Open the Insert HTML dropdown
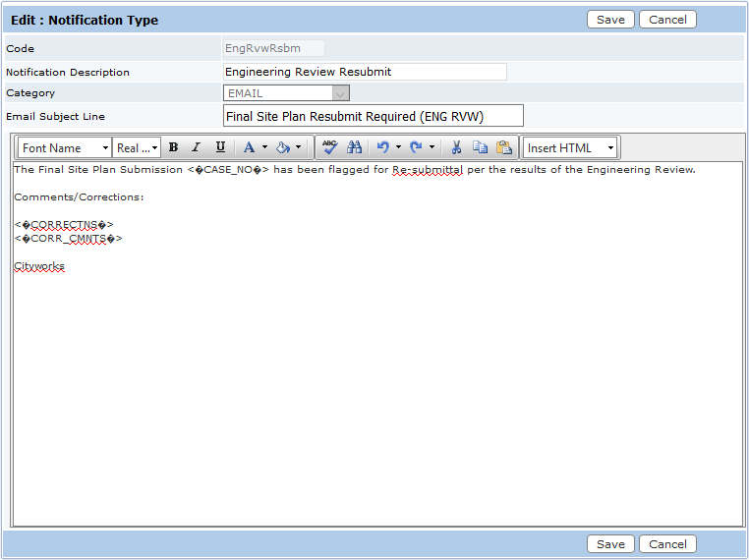Viewport: 749px width, 560px height. pyautogui.click(x=570, y=147)
